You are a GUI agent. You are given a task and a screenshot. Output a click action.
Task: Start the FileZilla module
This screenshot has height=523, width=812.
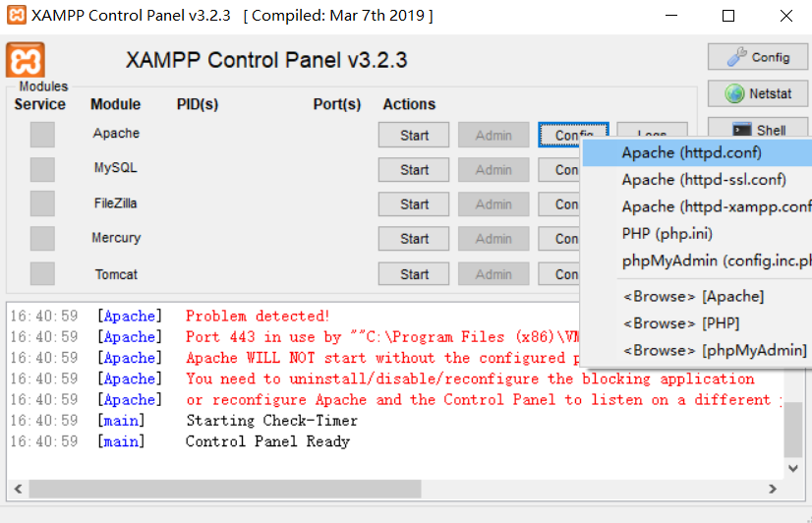pyautogui.click(x=414, y=204)
